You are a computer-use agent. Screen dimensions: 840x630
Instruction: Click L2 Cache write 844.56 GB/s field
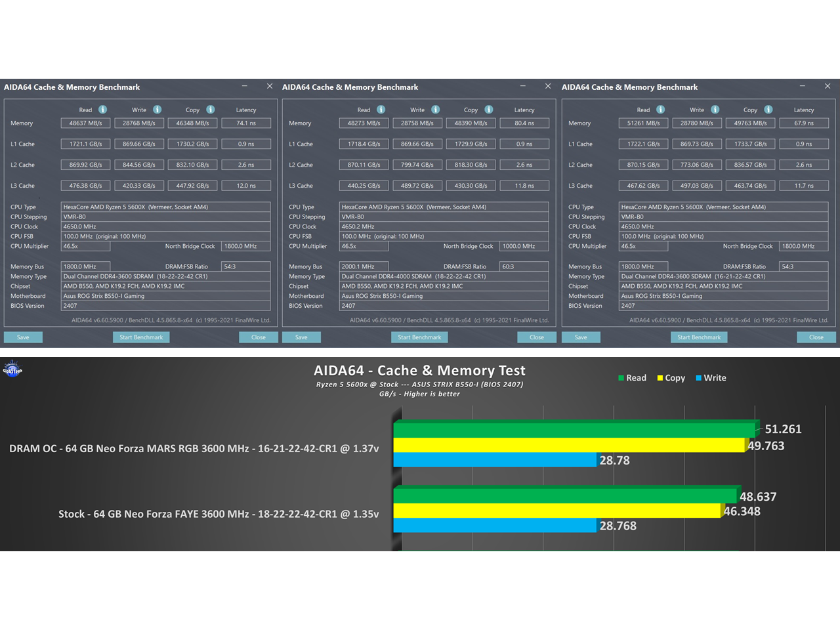(x=139, y=165)
